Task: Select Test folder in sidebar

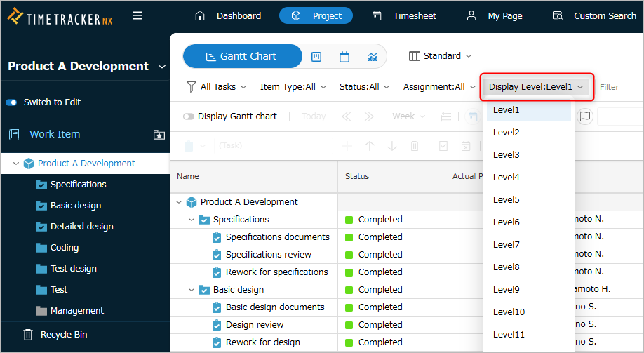Action: pos(59,289)
